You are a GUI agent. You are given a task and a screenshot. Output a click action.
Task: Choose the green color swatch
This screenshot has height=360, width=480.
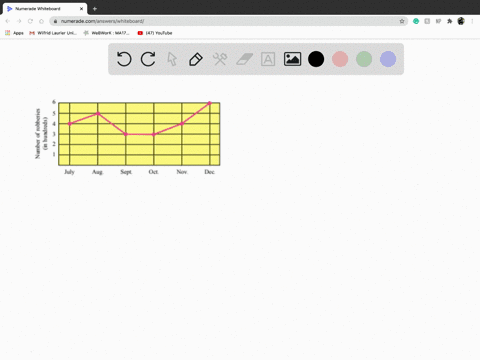pos(364,59)
